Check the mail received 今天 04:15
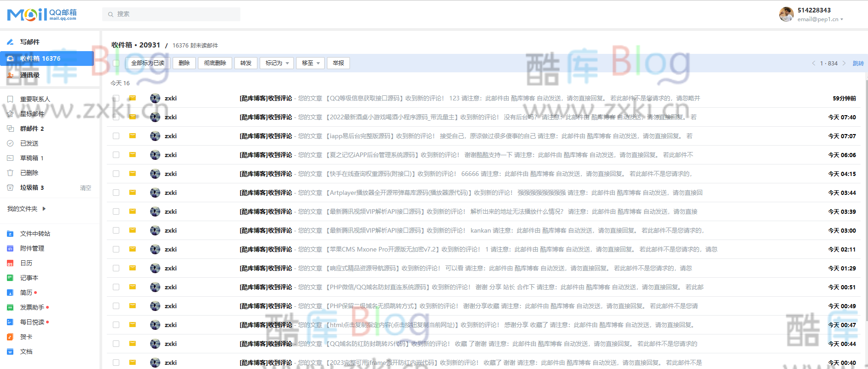The image size is (868, 369). 116,174
